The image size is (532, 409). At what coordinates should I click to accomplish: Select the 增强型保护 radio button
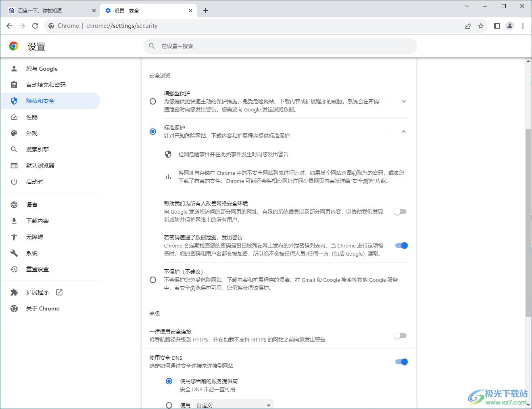click(x=153, y=101)
